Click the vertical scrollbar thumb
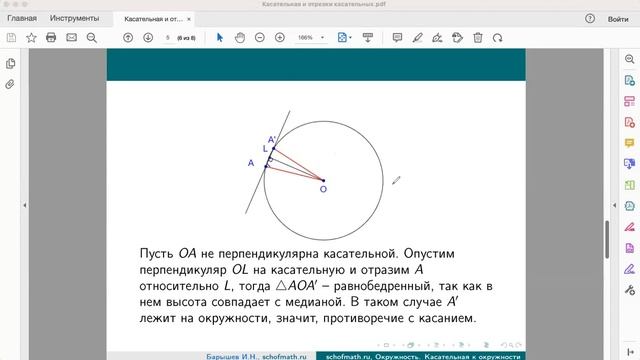Viewport: 640px width, 360px height. pos(607,239)
